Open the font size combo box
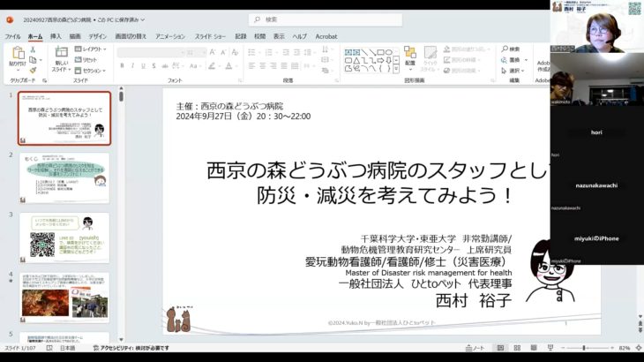Image resolution: width=644 pixels, height=362 pixels. pyautogui.click(x=196, y=53)
